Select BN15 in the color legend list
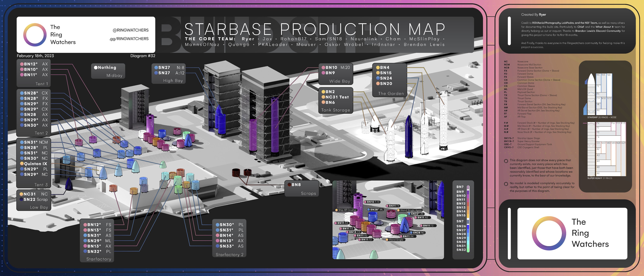The height and width of the screenshot is (276, 644). point(461,215)
